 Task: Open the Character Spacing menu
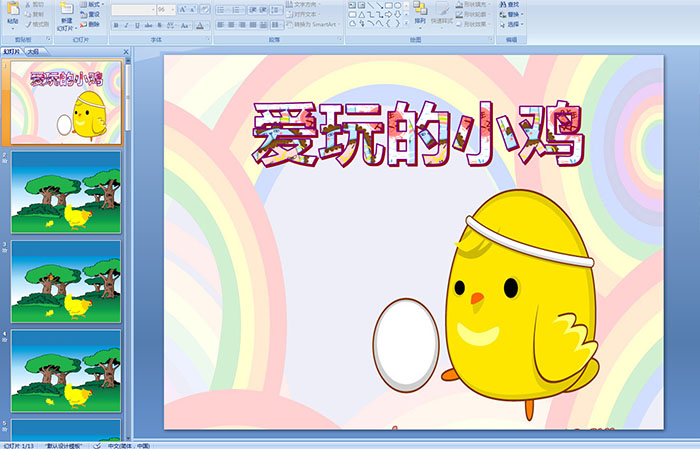click(x=171, y=25)
